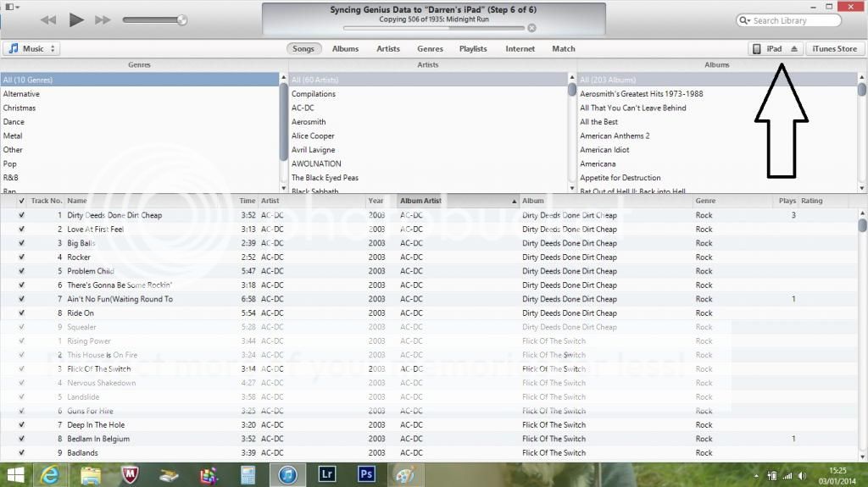Select the Alternative genre
This screenshot has height=487, width=868.
21,94
